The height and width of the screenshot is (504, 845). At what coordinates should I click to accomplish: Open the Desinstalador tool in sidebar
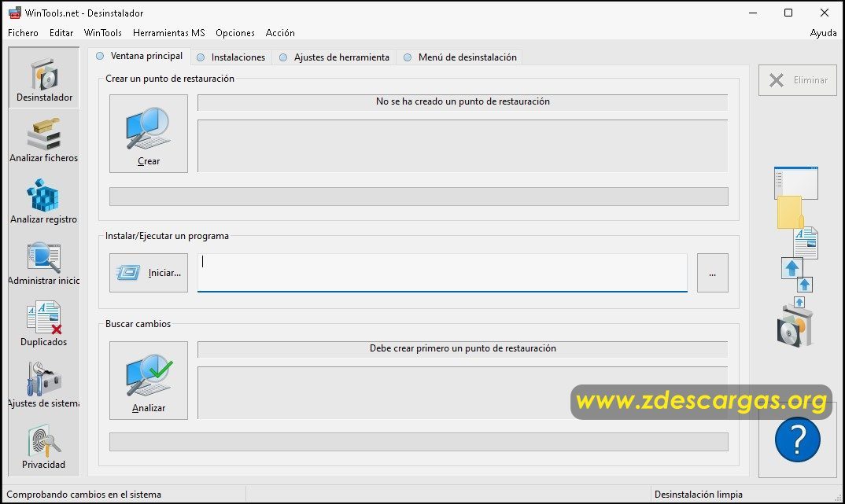click(x=44, y=78)
